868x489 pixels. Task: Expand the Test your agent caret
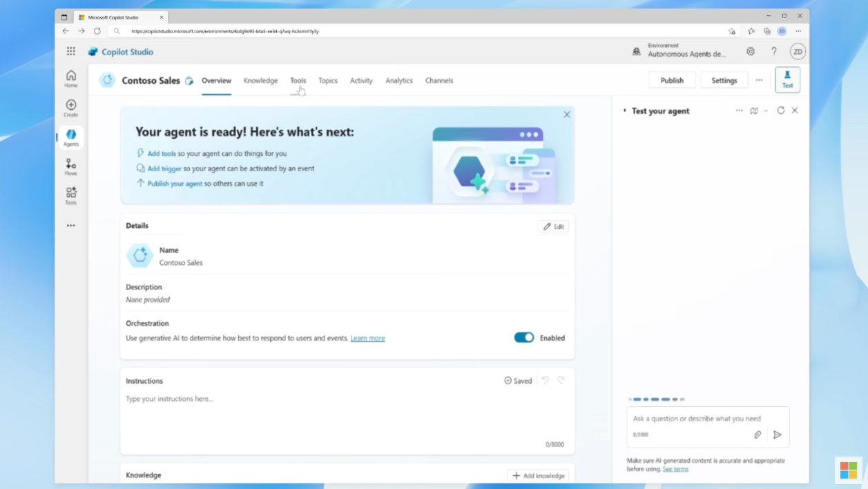(x=625, y=111)
